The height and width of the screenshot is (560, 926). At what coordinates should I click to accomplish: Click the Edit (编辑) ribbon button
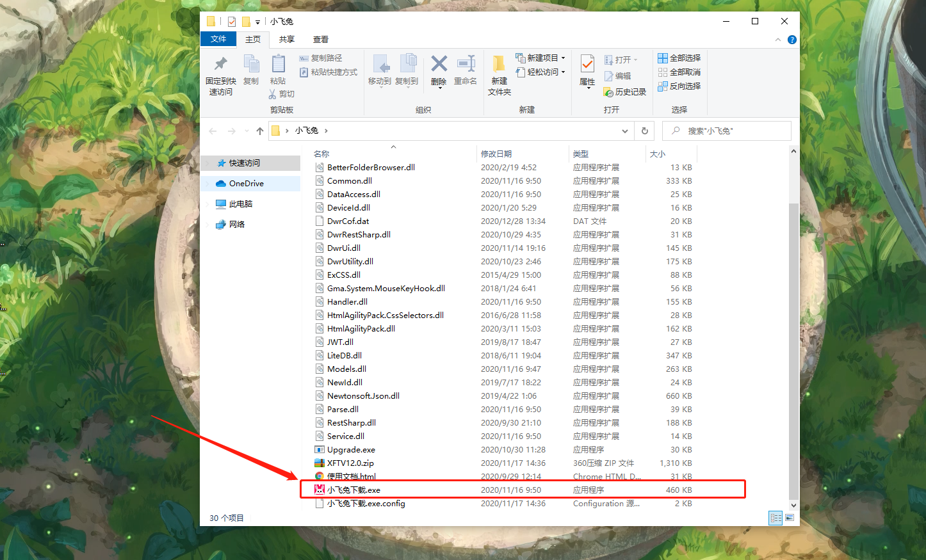618,76
